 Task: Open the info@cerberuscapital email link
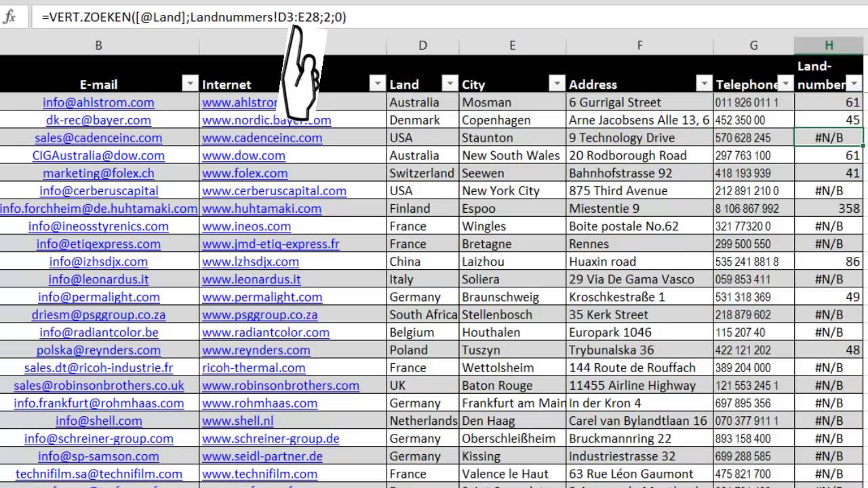pyautogui.click(x=98, y=190)
